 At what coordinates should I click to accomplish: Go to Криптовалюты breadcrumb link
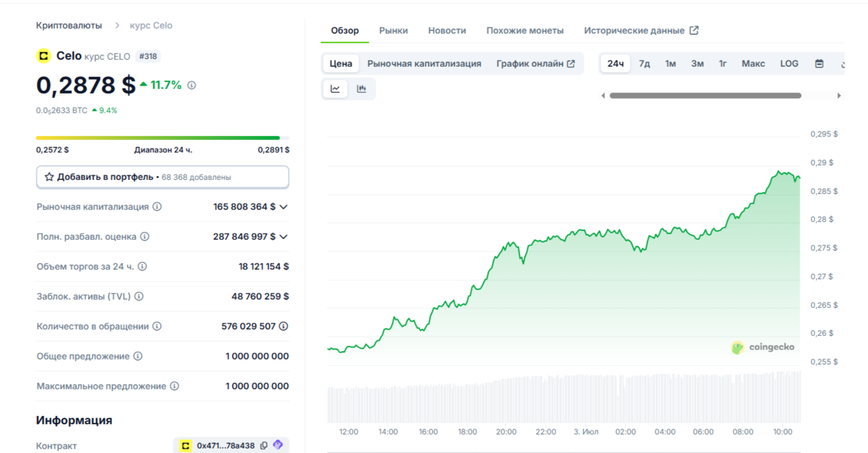pos(69,25)
